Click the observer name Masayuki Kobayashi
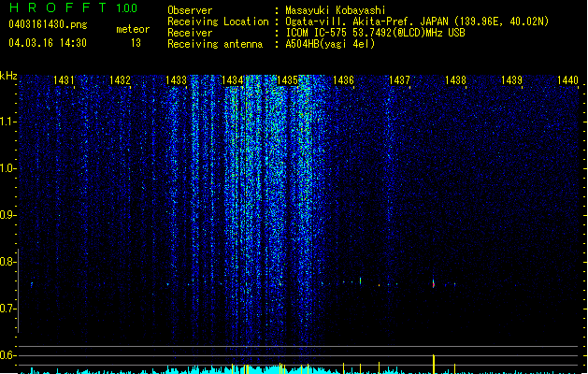This screenshot has height=374, width=588. (336, 10)
